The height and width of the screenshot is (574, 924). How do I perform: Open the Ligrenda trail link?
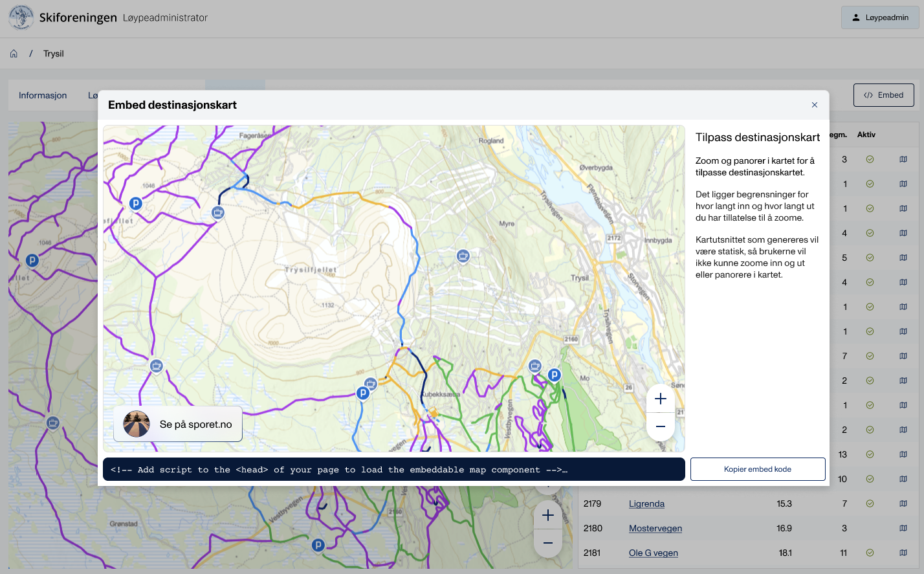[x=646, y=503]
